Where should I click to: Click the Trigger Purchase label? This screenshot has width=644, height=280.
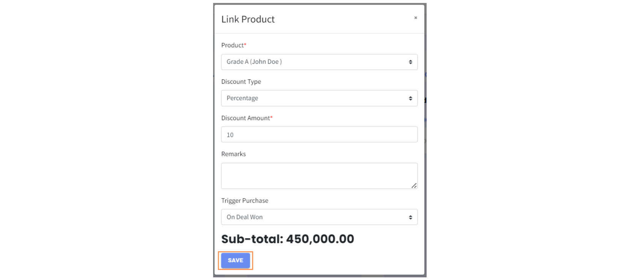click(x=245, y=201)
